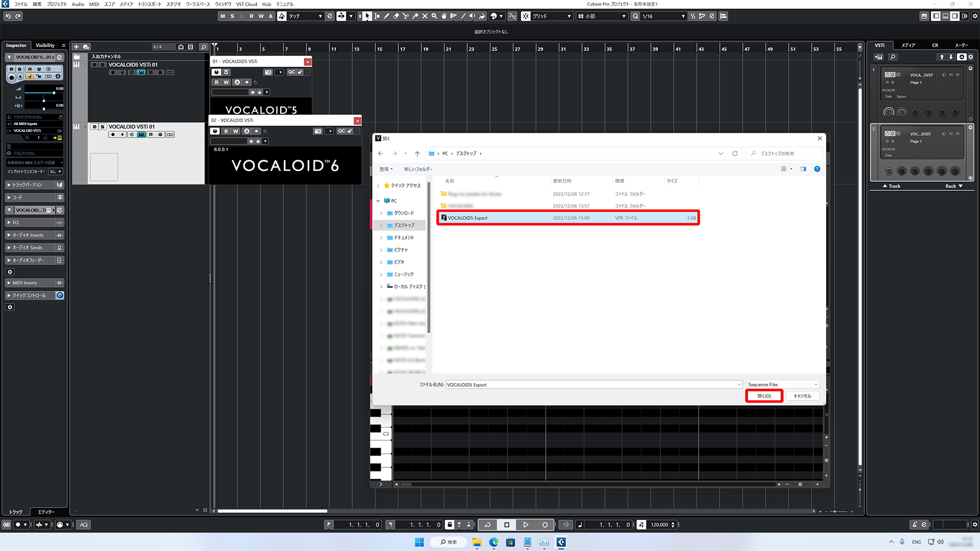
Task: Select the Mute tool in the toolbar
Action: [x=425, y=16]
